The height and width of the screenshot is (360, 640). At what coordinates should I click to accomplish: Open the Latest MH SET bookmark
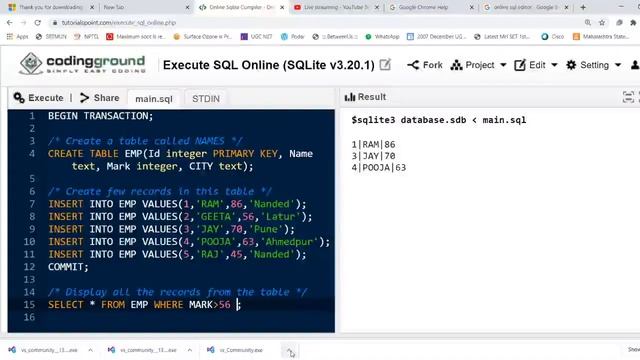[502, 37]
